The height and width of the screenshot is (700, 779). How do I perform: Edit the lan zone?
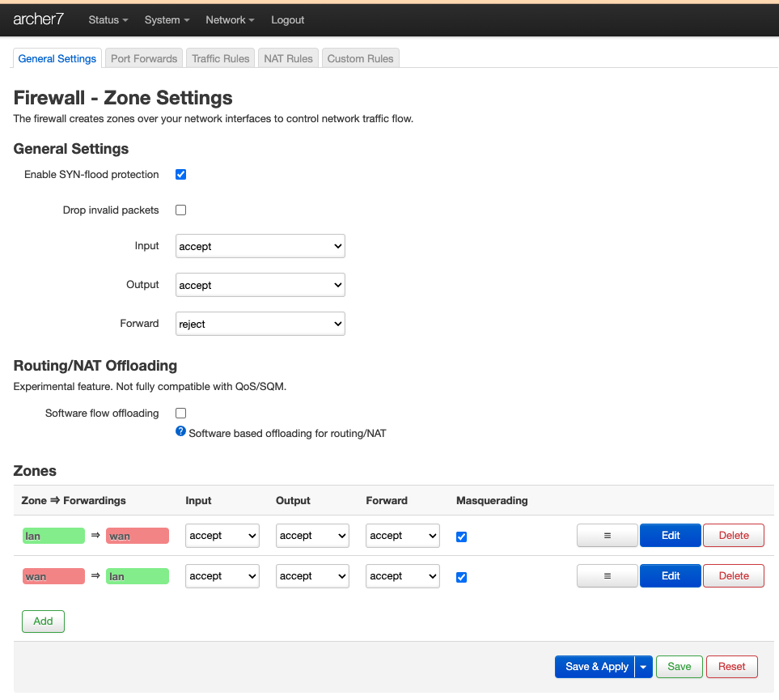click(670, 536)
